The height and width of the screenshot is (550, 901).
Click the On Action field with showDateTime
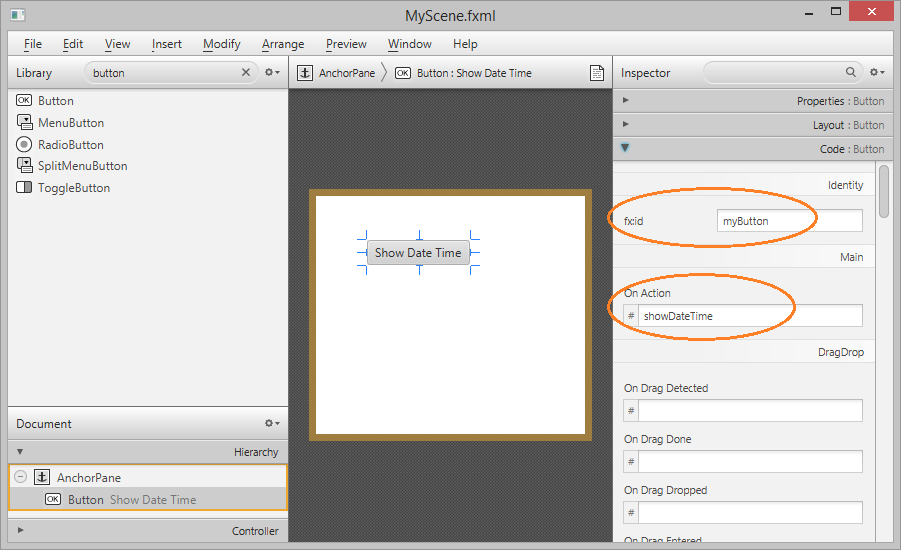click(x=750, y=316)
